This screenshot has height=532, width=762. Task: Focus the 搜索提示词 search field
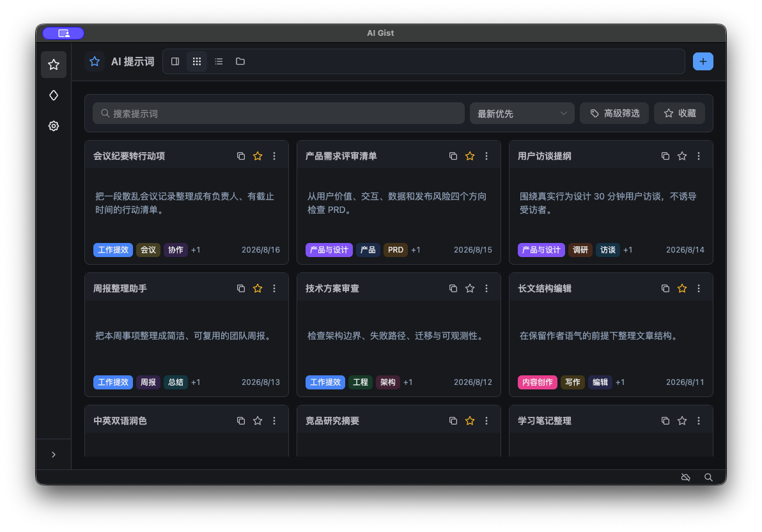[x=279, y=113]
